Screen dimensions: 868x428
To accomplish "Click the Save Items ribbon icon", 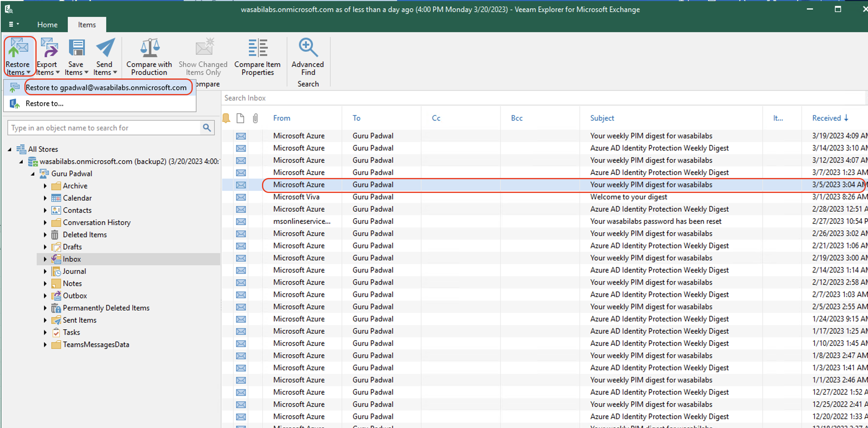I will [x=77, y=48].
